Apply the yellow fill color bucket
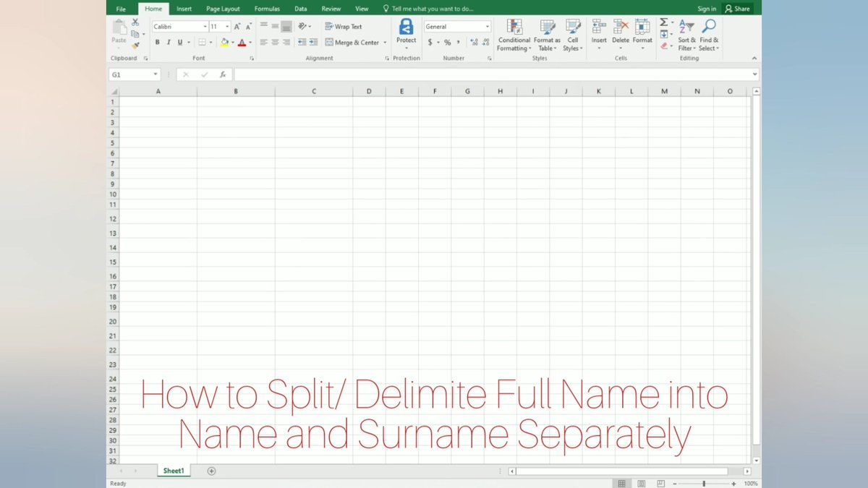 coord(224,43)
